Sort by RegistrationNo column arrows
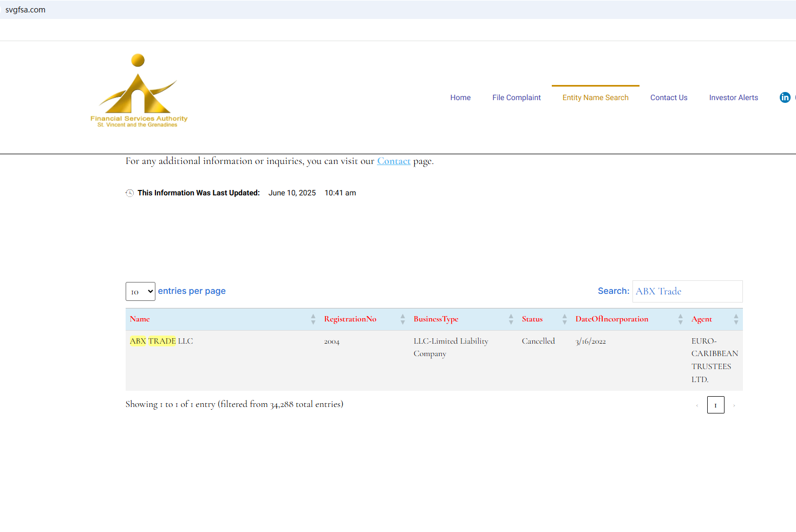 (402, 319)
